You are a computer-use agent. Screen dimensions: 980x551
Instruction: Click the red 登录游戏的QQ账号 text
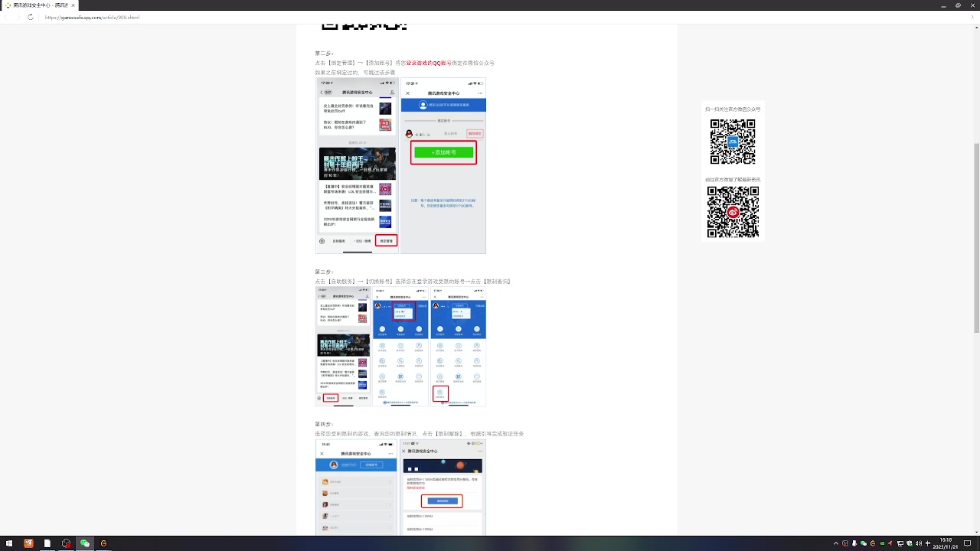[429, 63]
